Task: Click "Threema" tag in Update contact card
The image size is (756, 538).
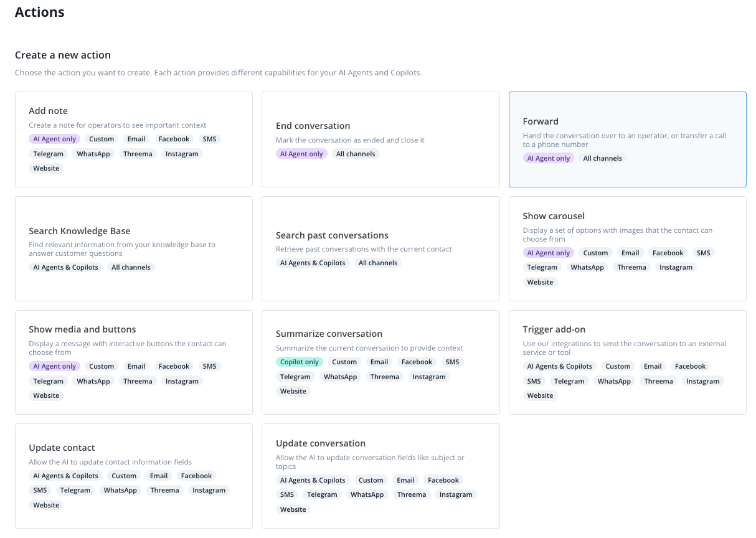Action: point(164,490)
